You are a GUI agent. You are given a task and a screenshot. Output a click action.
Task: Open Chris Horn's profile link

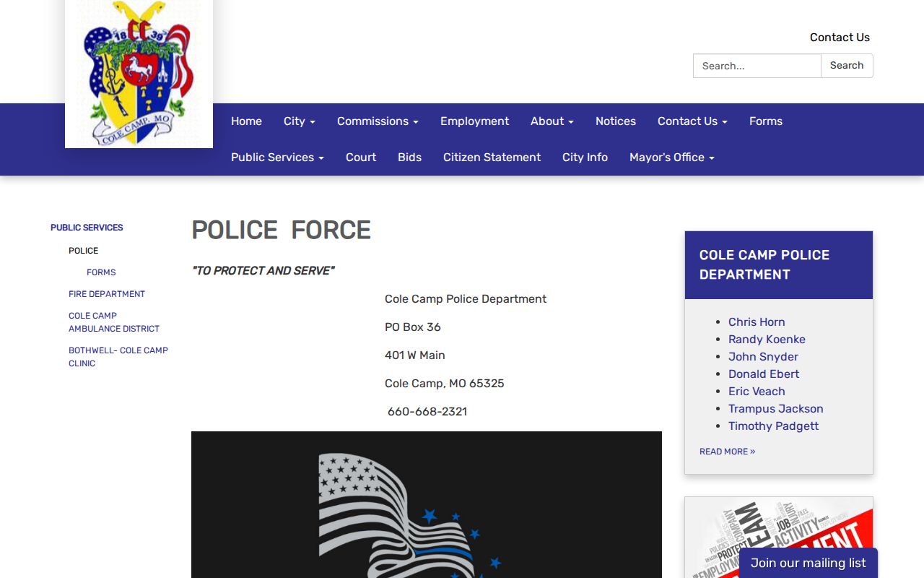[x=757, y=322]
